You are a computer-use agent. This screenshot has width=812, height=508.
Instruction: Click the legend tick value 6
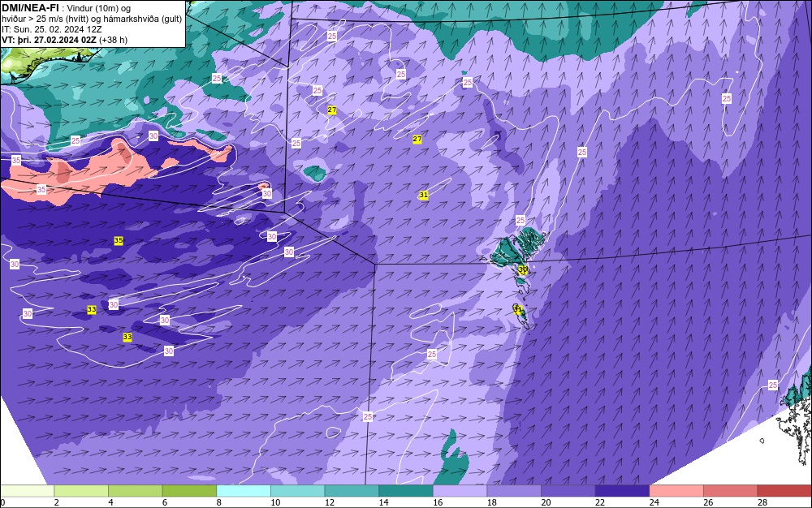coord(165,502)
